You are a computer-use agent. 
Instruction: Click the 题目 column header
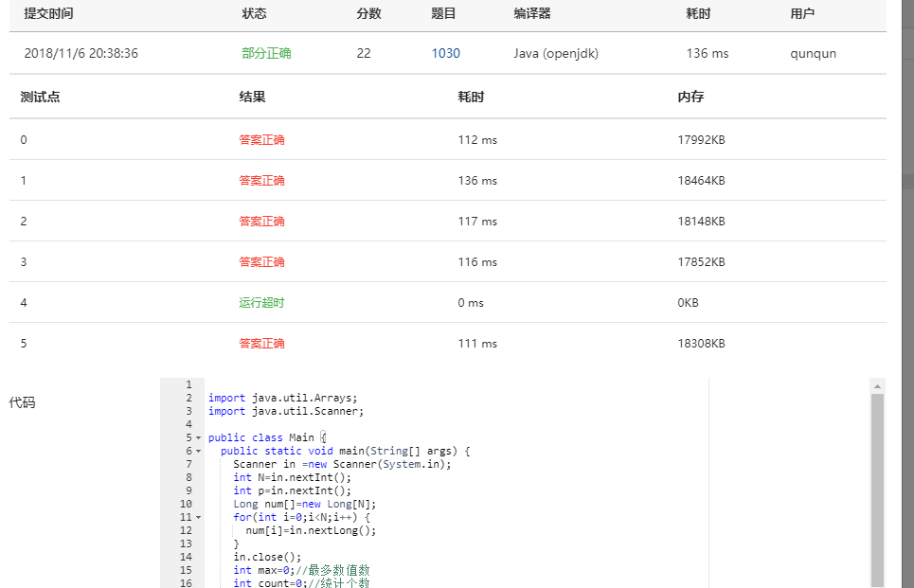(443, 13)
